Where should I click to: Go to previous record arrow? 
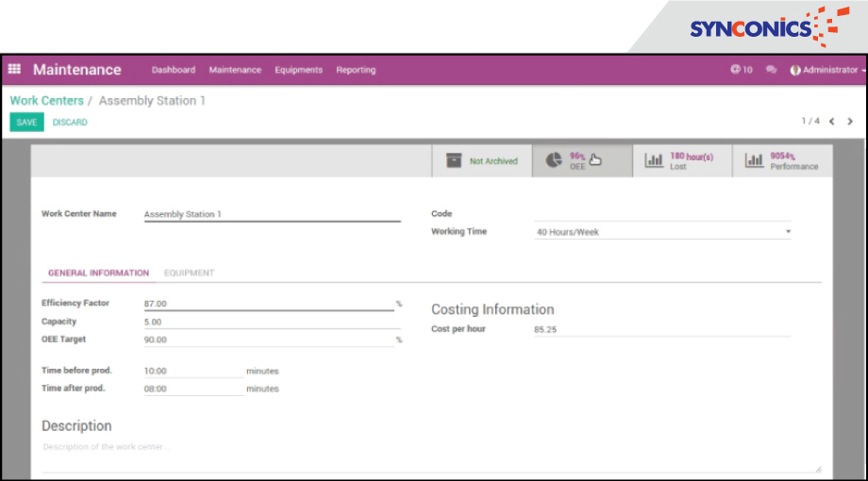click(x=832, y=122)
